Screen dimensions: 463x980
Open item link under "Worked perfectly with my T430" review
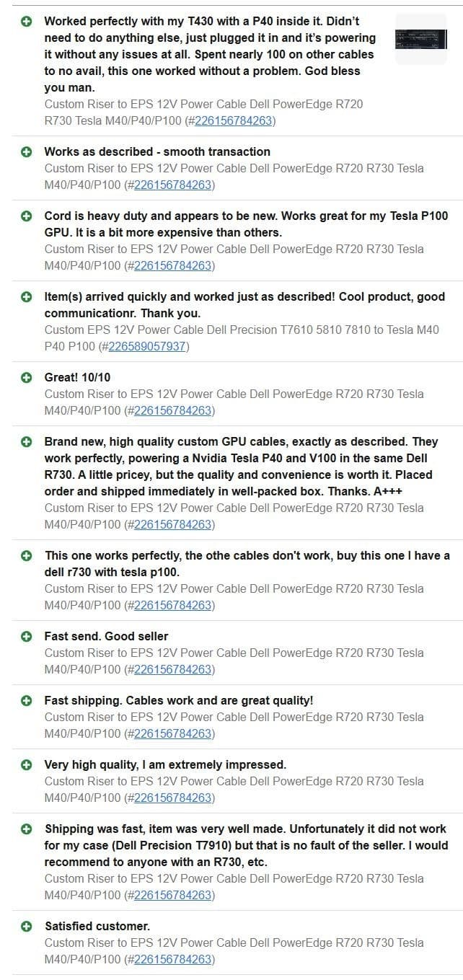[234, 120]
